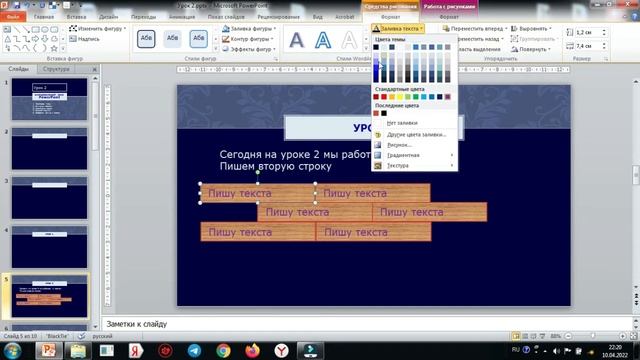
Task: Select the five-point star shape
Action: point(54,48)
